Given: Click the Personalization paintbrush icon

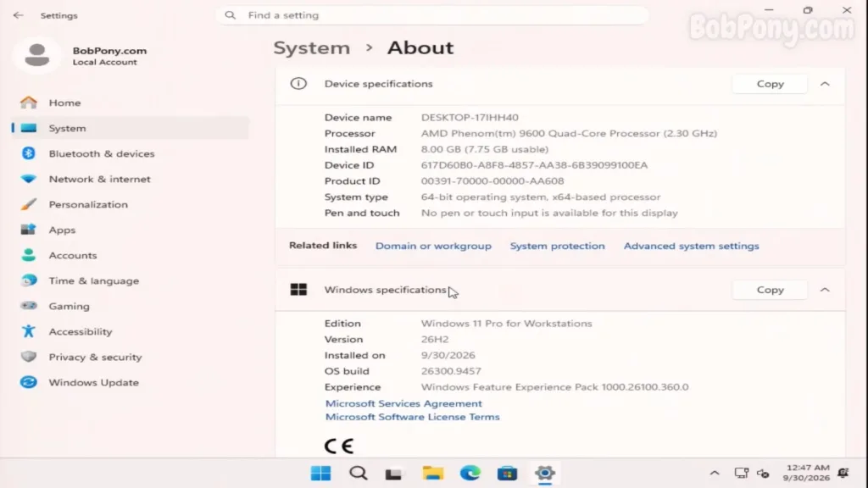Looking at the screenshot, I should tap(29, 204).
